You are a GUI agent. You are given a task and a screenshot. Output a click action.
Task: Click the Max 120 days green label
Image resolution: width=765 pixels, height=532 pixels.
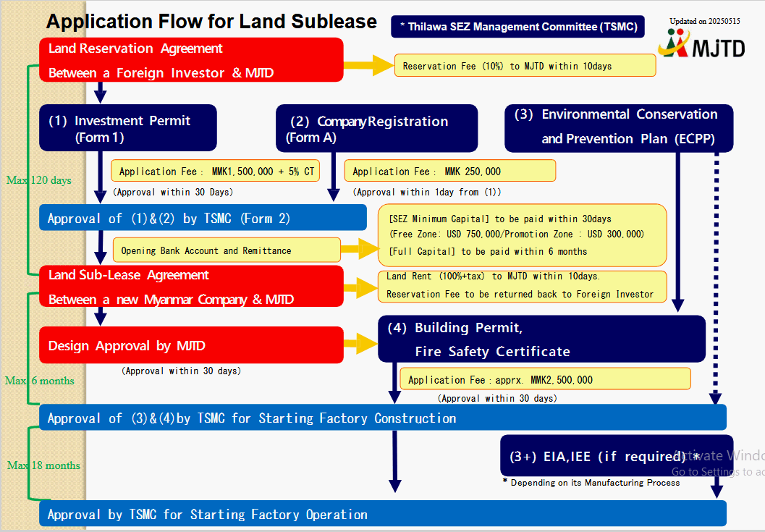point(39,180)
